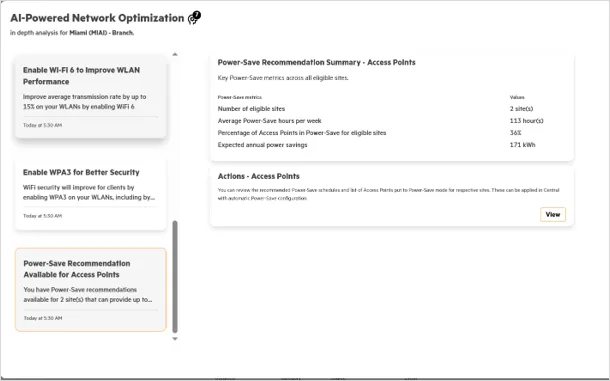The width and height of the screenshot is (610, 381).
Task: Select the Power-Save Recommendation for Access Points card
Action: tap(91, 290)
